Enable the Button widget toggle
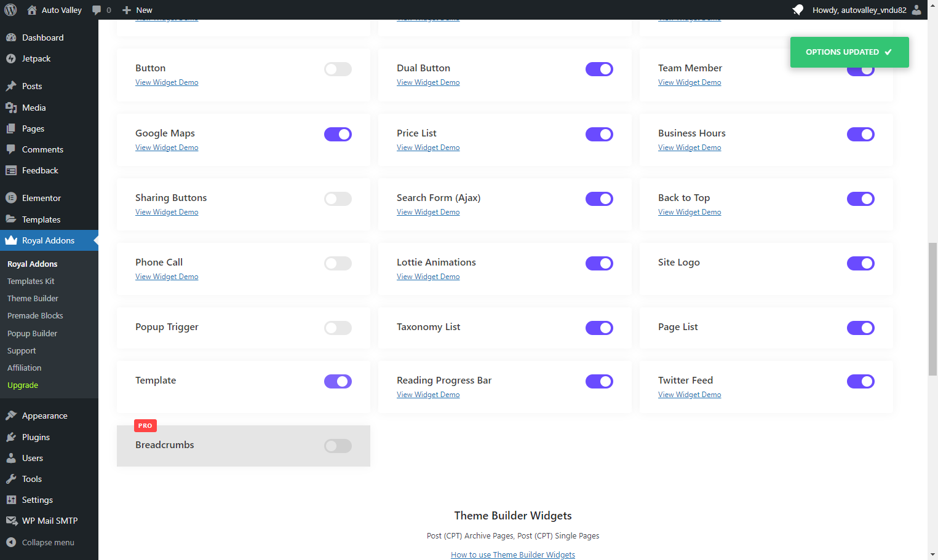Viewport: 938px width, 560px height. [x=338, y=69]
